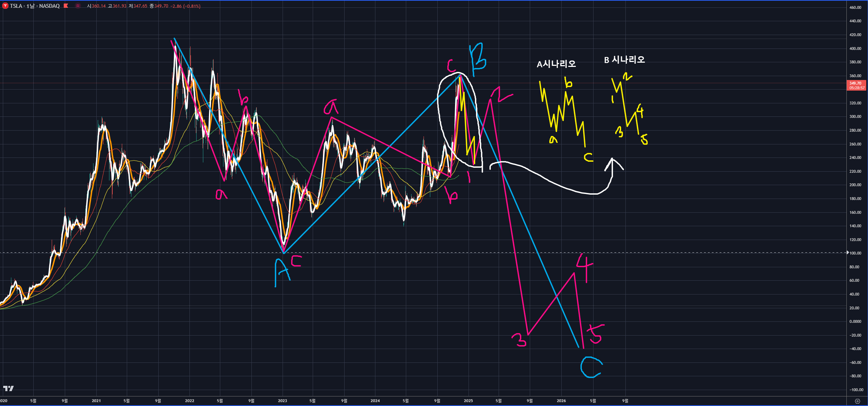
Task: Click the red flag marker icon
Action: (x=66, y=6)
